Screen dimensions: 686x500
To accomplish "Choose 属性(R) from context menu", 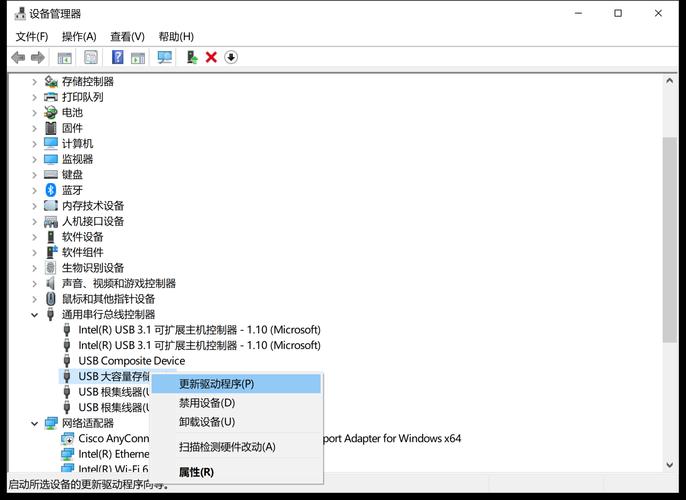I will (x=236, y=472).
